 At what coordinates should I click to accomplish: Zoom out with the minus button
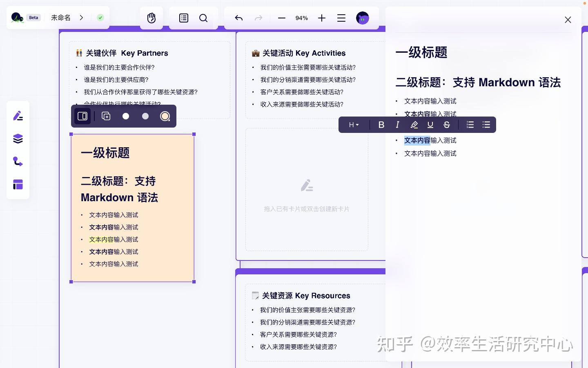(281, 18)
